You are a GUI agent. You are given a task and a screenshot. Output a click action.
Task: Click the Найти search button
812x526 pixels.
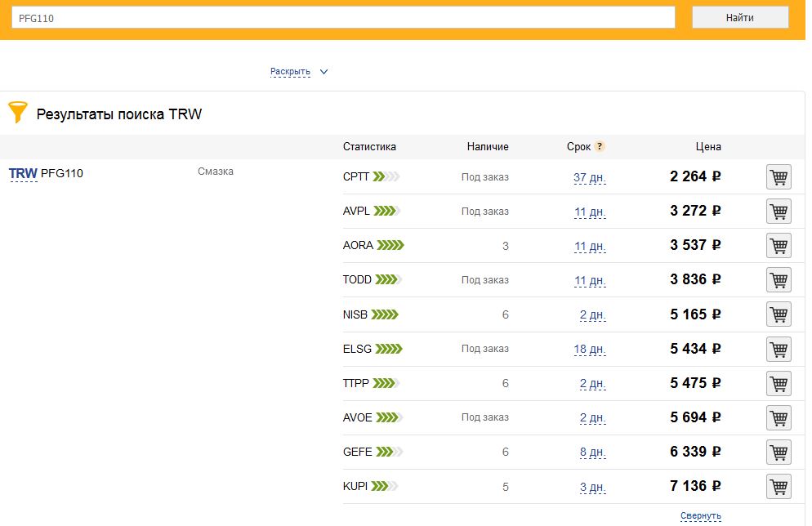(x=740, y=18)
